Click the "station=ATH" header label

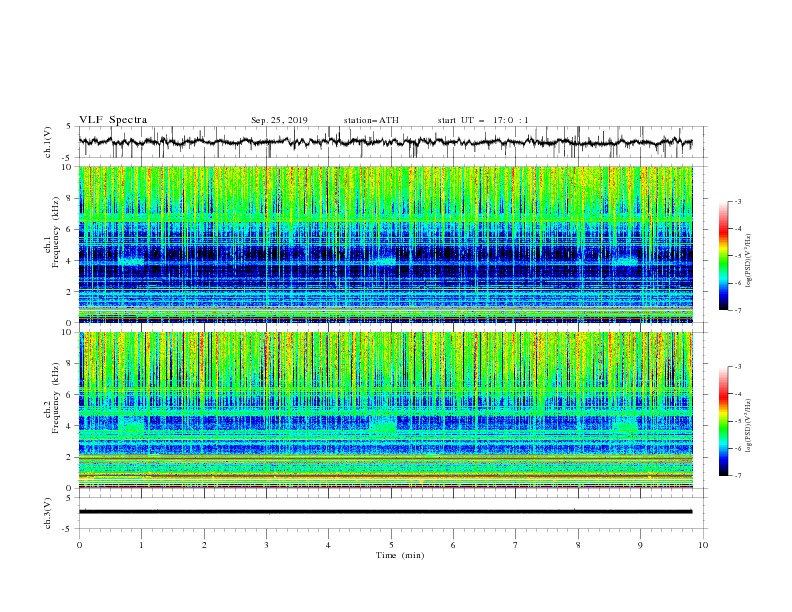(371, 120)
